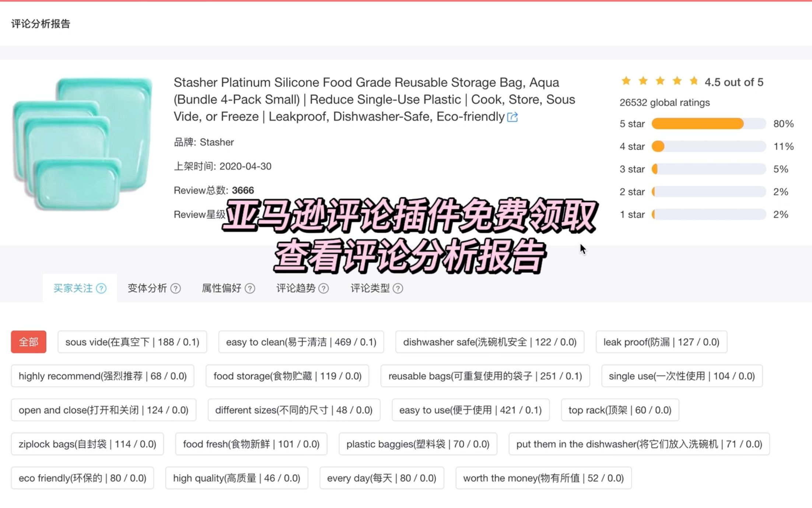The image size is (812, 508).
Task: Choose the different sizes tag
Action: click(x=294, y=410)
